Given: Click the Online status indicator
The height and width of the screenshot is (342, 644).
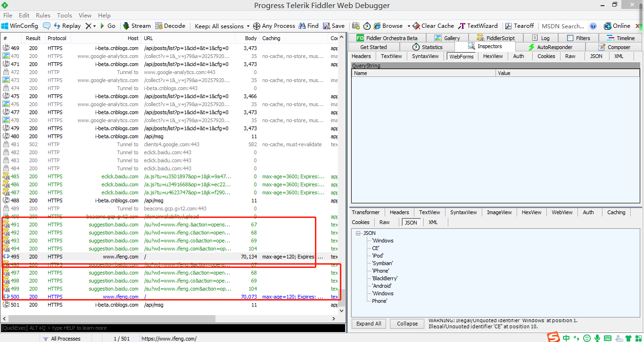Looking at the screenshot, I should (x=616, y=26).
